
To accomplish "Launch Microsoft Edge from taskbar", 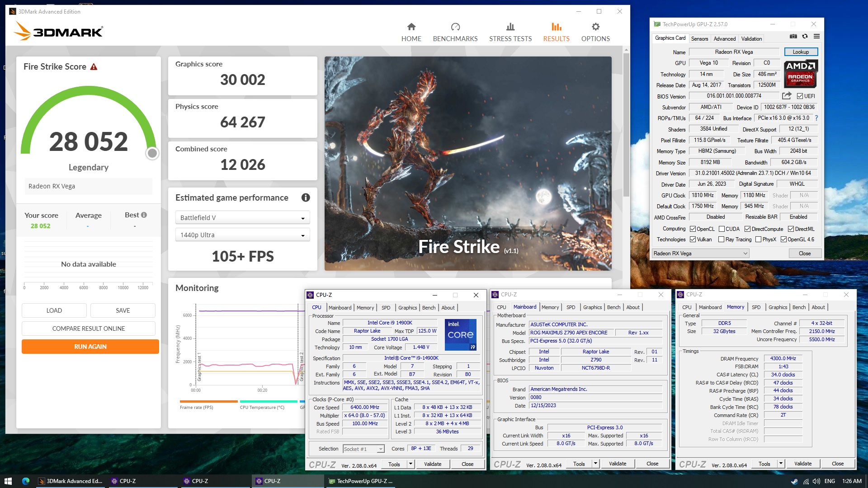I will click(x=26, y=481).
